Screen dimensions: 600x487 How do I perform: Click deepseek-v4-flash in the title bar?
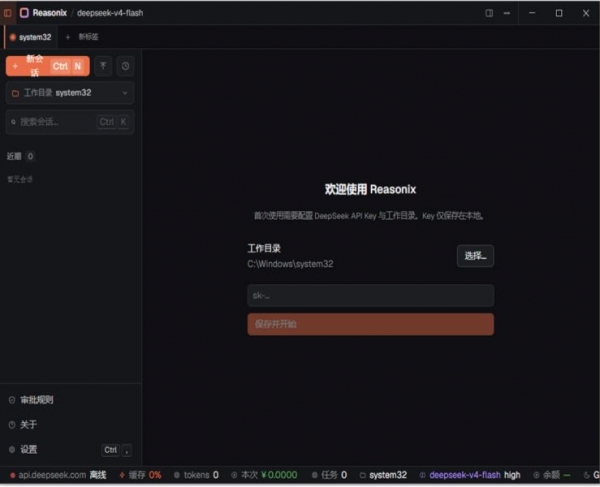(110, 13)
